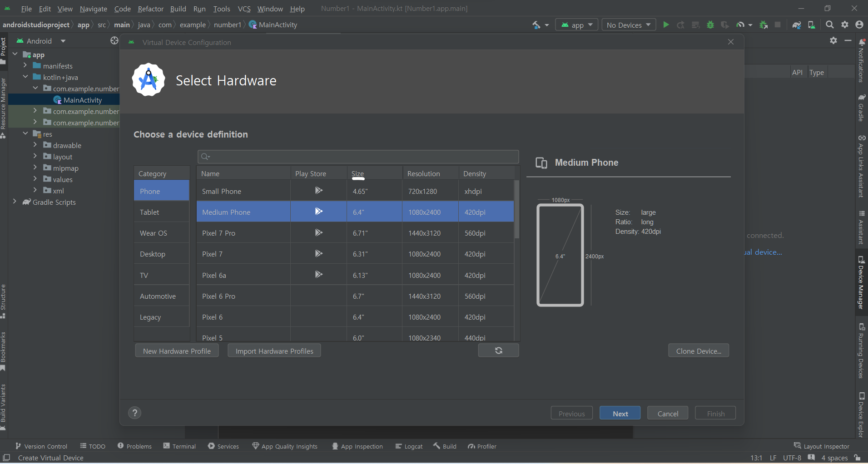Viewport: 868px width, 464px height.
Task: Click Play Store icon for Pixel 7 Pro
Action: tap(319, 232)
